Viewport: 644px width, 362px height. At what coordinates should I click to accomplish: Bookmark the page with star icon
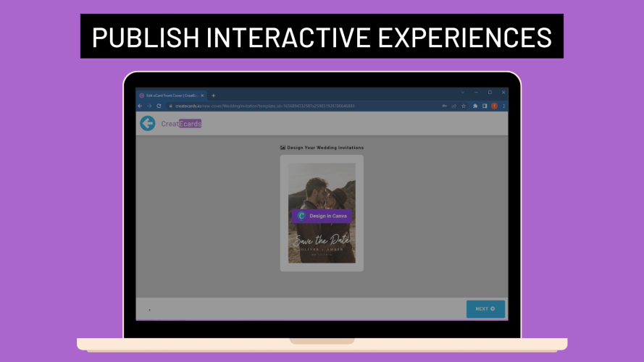(x=464, y=106)
